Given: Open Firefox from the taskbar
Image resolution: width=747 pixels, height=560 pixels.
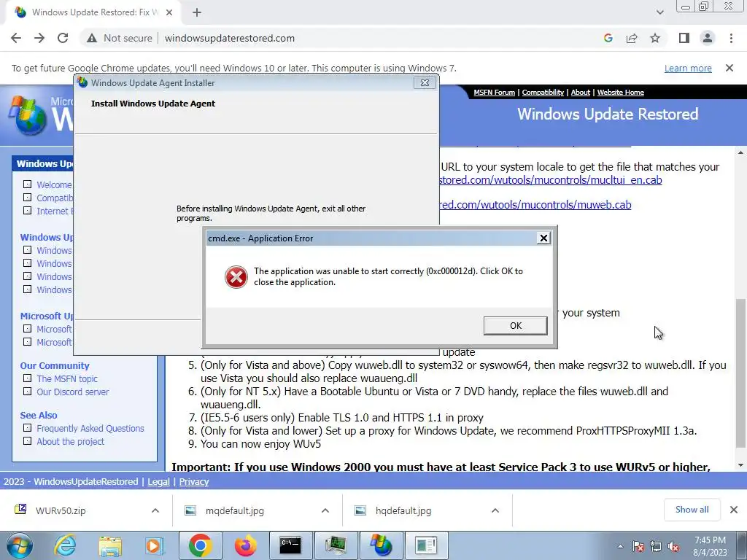Looking at the screenshot, I should click(245, 545).
